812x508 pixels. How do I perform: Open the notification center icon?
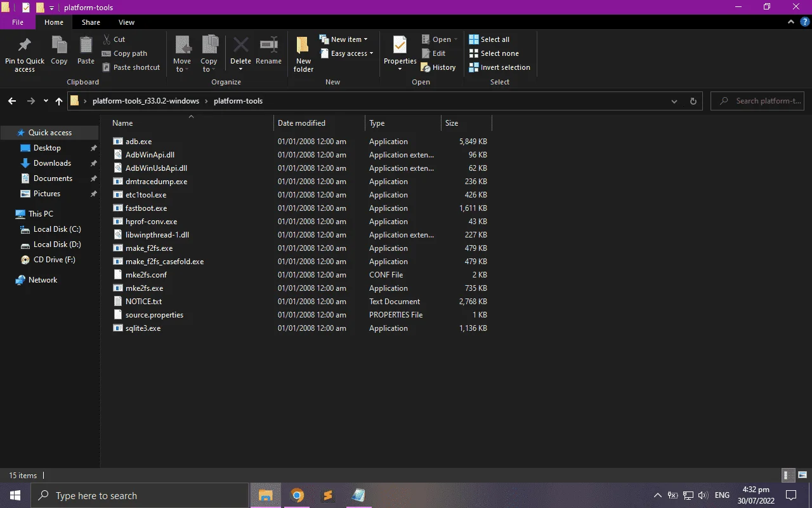point(791,495)
